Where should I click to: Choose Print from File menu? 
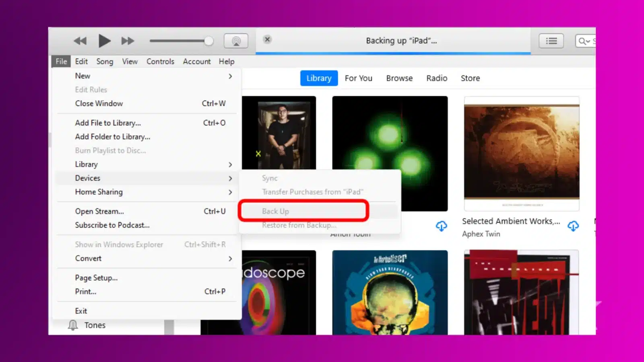click(x=147, y=292)
